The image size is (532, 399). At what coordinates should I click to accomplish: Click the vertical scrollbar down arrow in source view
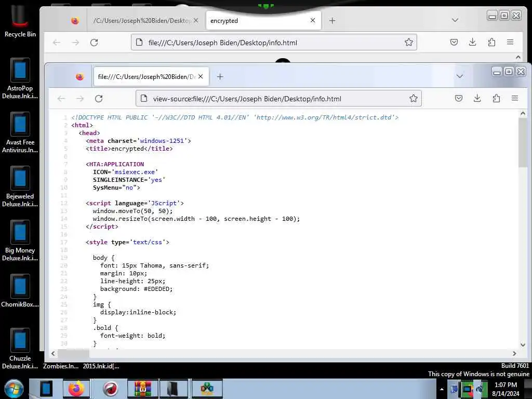(x=523, y=345)
